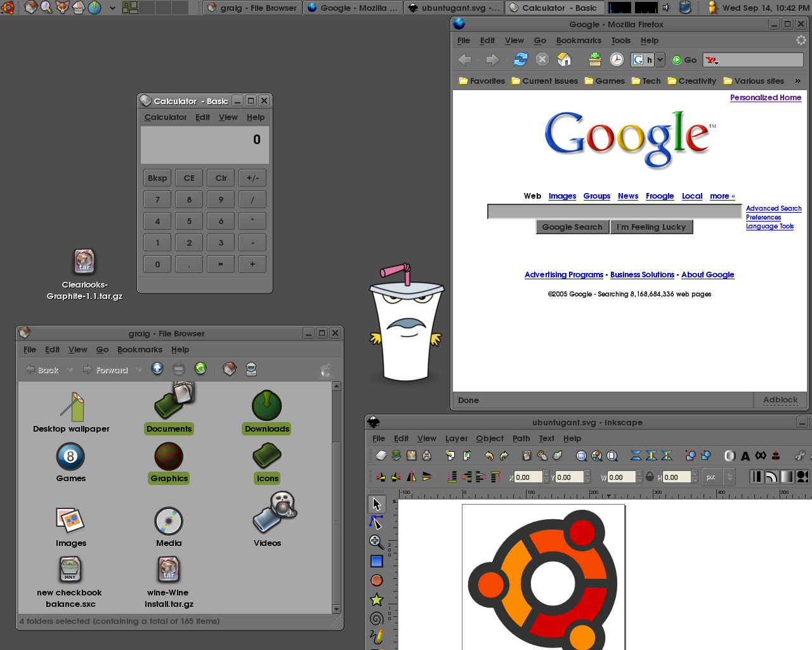Toggle Inkscape transform gradients button
The image size is (812, 650).
click(787, 477)
